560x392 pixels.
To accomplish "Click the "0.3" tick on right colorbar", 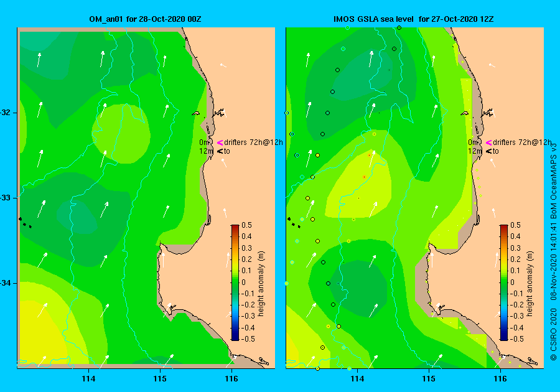I will click(515, 248).
